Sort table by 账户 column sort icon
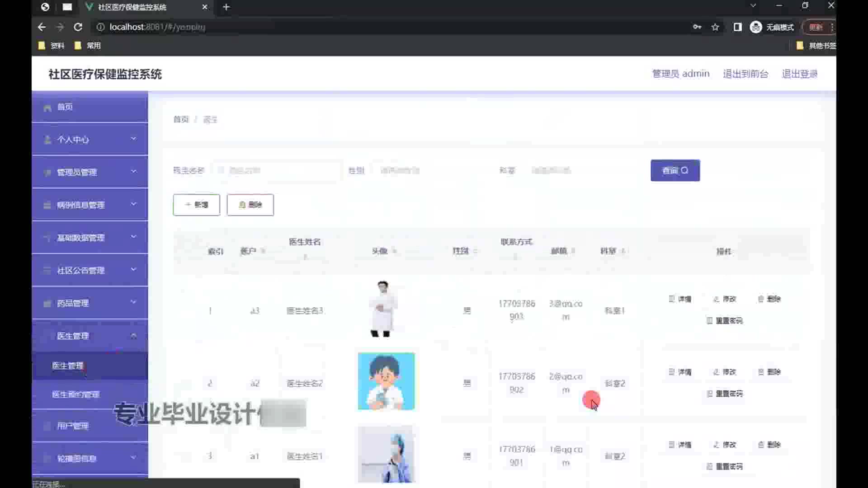Screen dimensions: 868x488 tap(263, 251)
